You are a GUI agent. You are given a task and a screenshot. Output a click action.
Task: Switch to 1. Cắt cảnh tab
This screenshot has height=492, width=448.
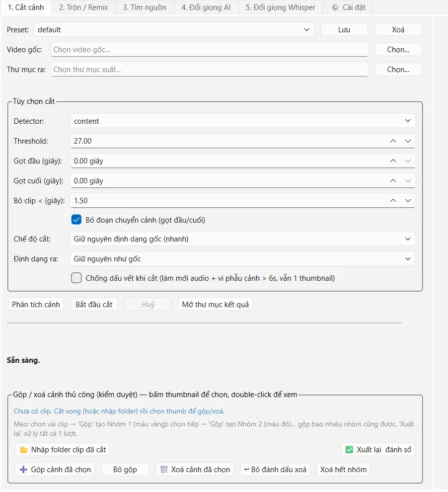click(26, 7)
